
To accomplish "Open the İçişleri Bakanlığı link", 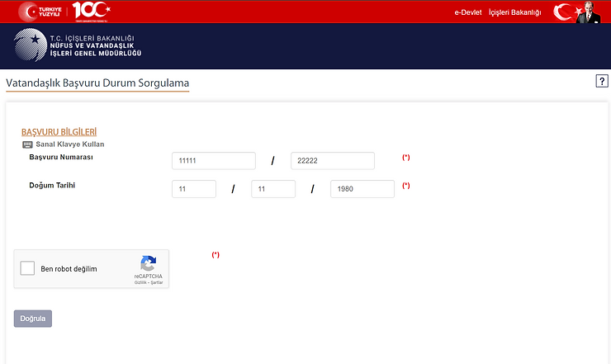I will point(514,12).
